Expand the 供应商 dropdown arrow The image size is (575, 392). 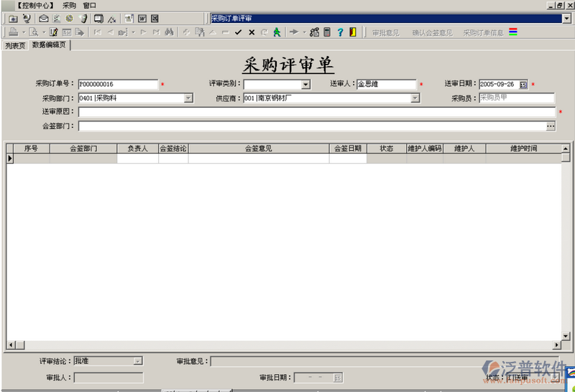(415, 98)
